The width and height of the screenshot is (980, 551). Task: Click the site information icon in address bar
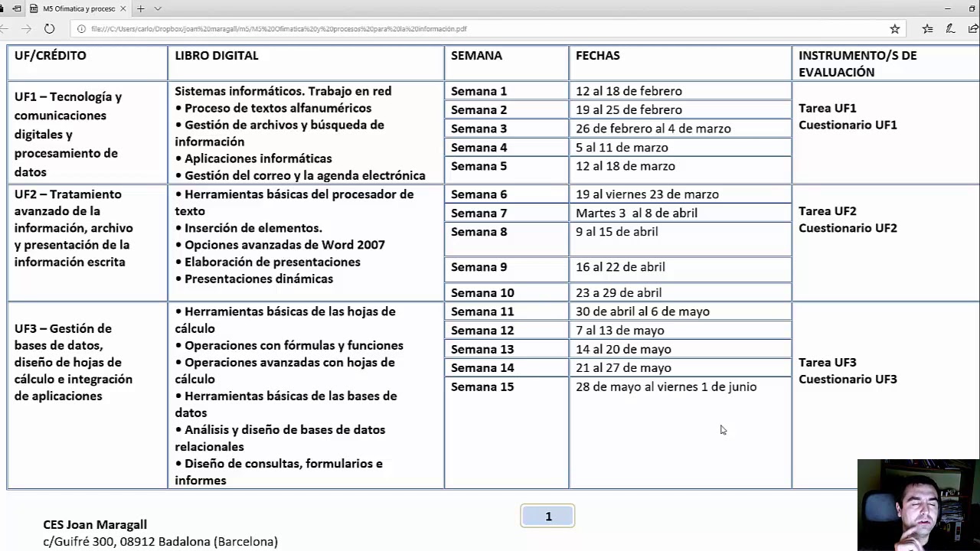(x=81, y=28)
